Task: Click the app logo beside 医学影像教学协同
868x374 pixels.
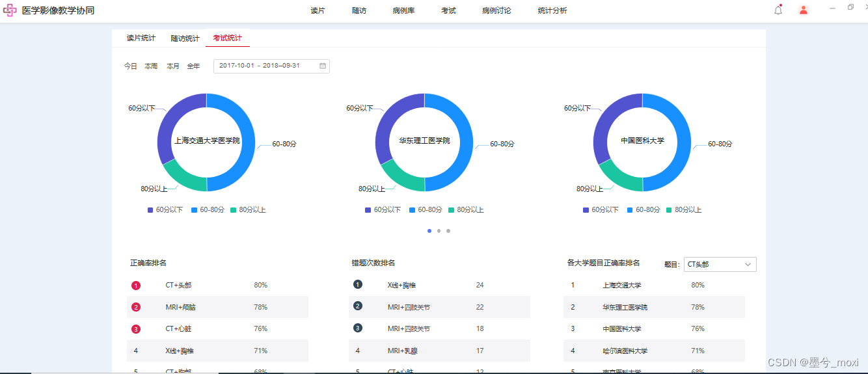Action: (10, 10)
